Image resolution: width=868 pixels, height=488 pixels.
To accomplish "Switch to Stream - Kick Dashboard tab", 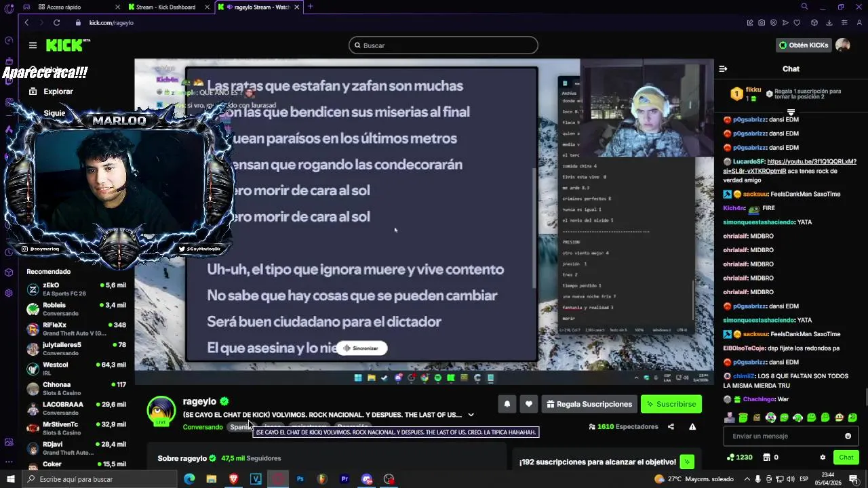I will pyautogui.click(x=170, y=7).
